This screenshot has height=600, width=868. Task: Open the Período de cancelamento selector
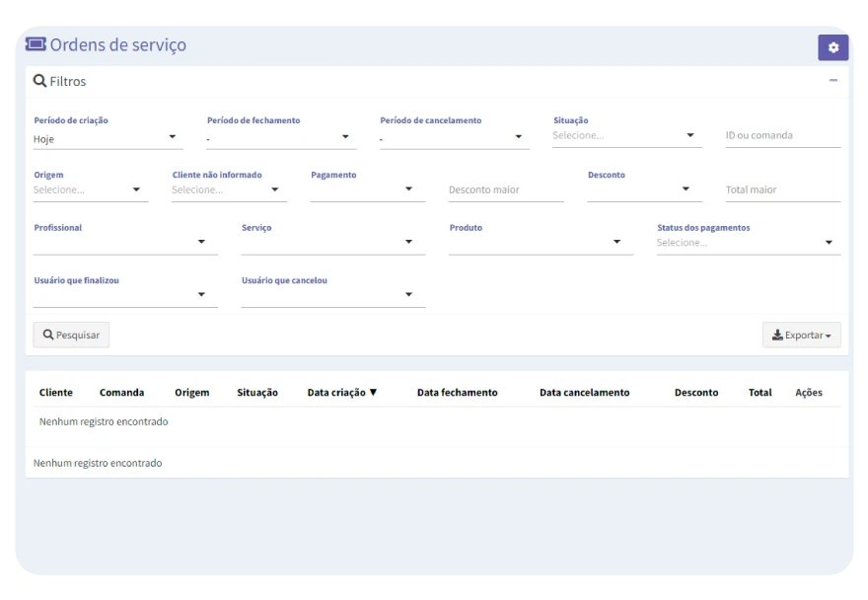(x=454, y=138)
